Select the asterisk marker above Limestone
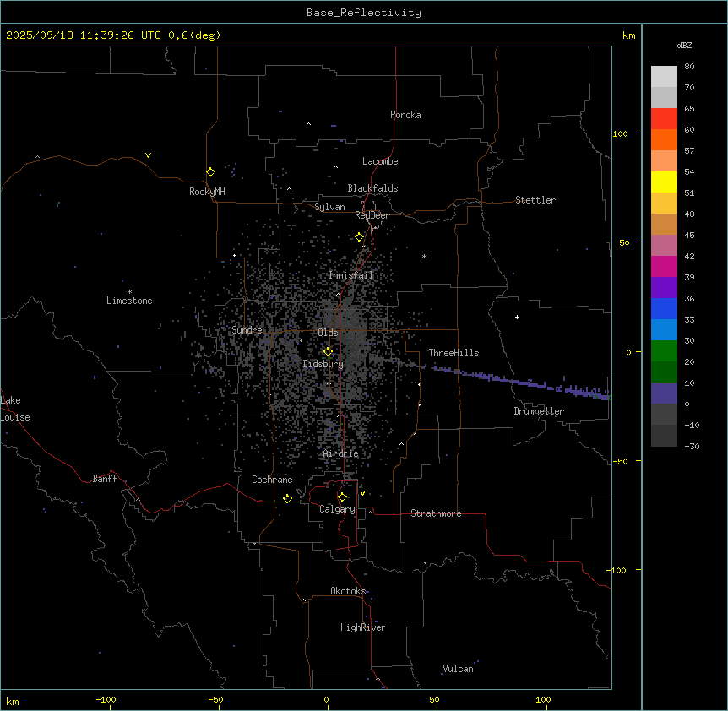 point(129,291)
